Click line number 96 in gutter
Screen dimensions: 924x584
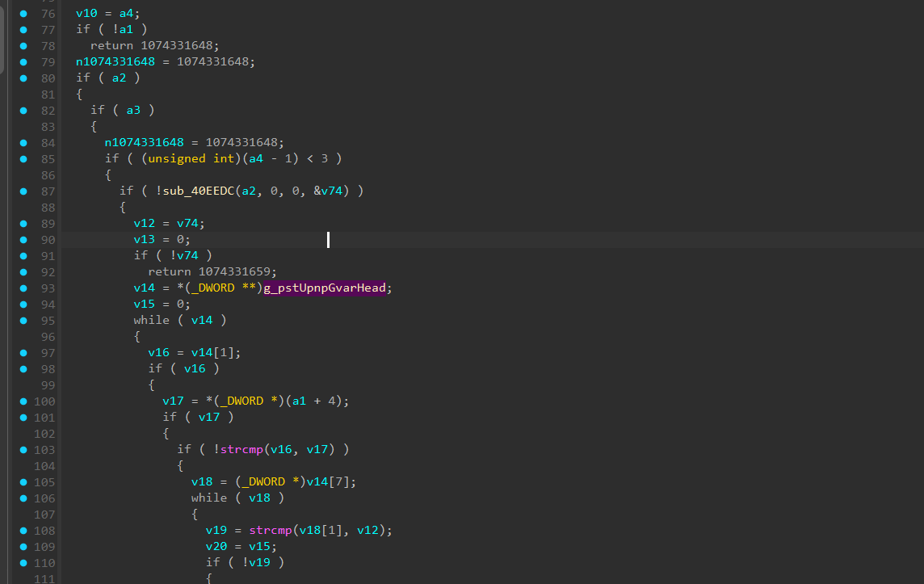(48, 337)
